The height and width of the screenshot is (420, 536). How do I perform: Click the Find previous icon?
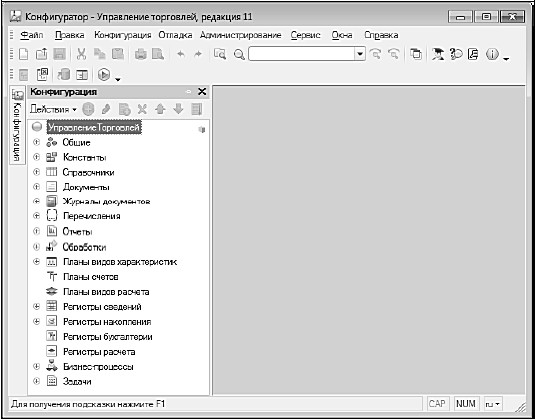coord(393,54)
